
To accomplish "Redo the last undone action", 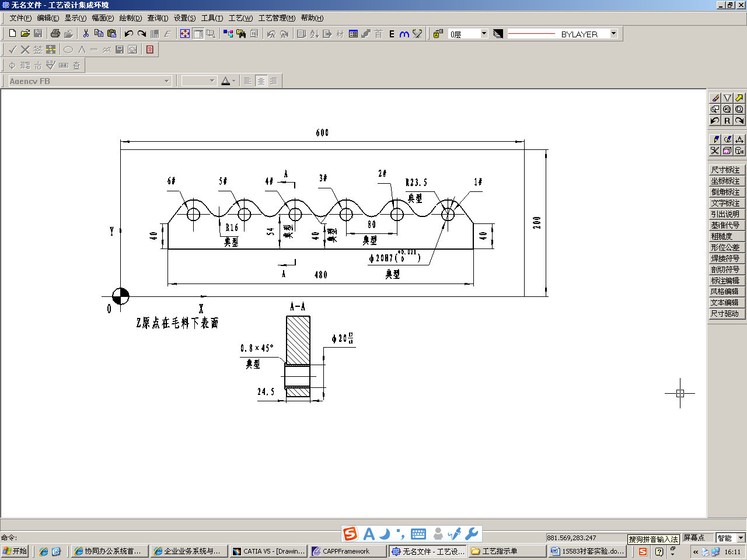I will [142, 34].
